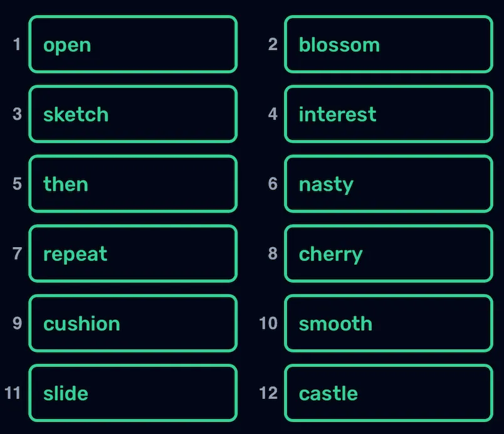Focus the 'repeat' word box
Screen dimensions: 504x434
pos(133,253)
